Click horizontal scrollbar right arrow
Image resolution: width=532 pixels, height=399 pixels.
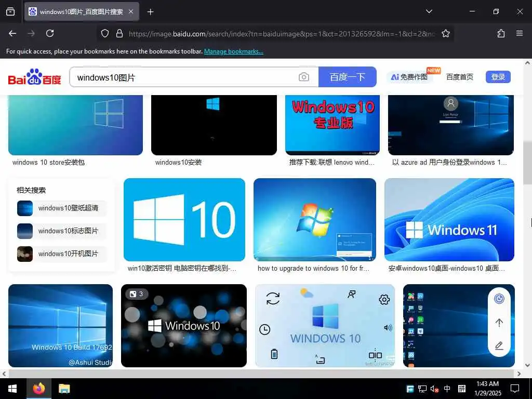pyautogui.click(x=519, y=374)
